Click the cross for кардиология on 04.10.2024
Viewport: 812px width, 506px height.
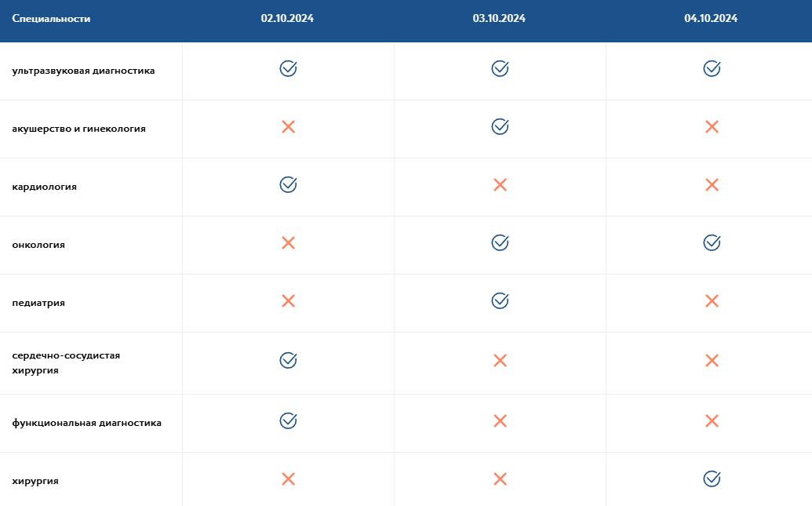click(712, 184)
